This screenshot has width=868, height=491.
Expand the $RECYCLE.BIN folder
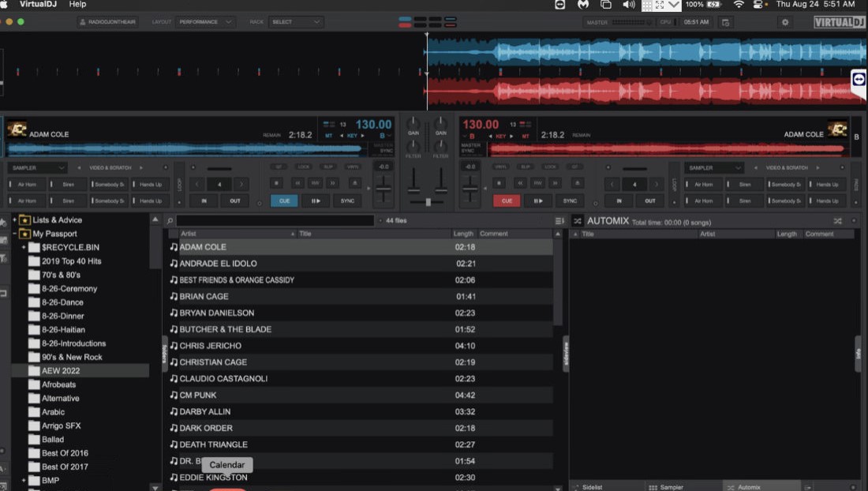click(x=24, y=247)
